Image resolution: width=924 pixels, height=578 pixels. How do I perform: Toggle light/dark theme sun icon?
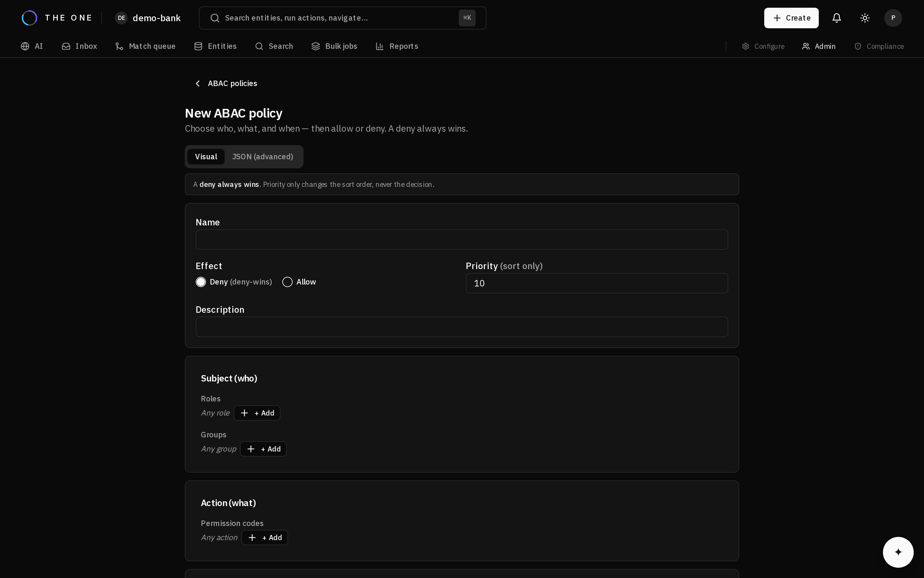coord(865,18)
